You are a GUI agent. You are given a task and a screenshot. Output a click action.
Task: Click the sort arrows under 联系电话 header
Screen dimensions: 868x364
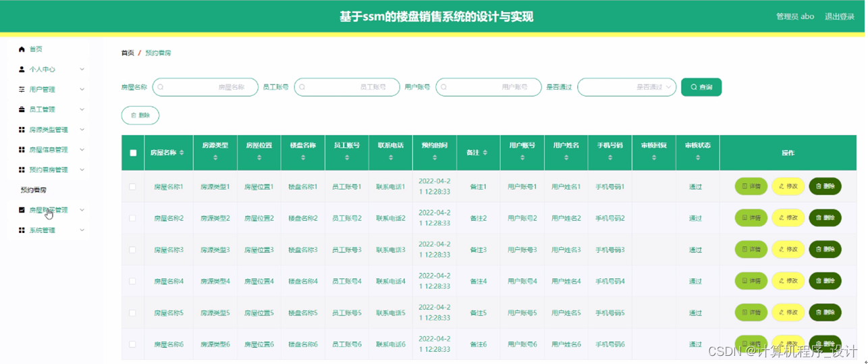coord(391,157)
